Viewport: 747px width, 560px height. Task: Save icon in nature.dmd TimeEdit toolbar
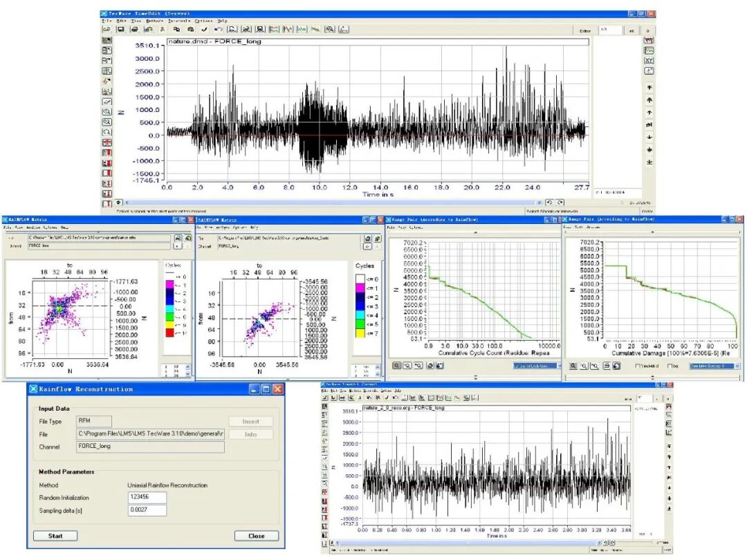(x=120, y=29)
